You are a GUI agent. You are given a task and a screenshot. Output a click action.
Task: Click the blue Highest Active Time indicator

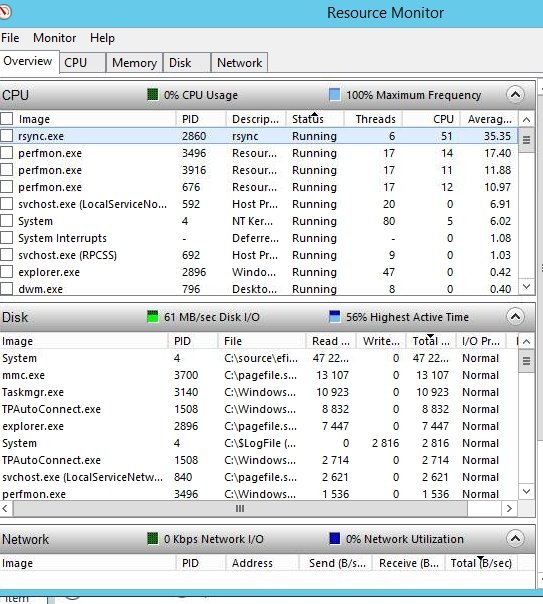coord(334,317)
